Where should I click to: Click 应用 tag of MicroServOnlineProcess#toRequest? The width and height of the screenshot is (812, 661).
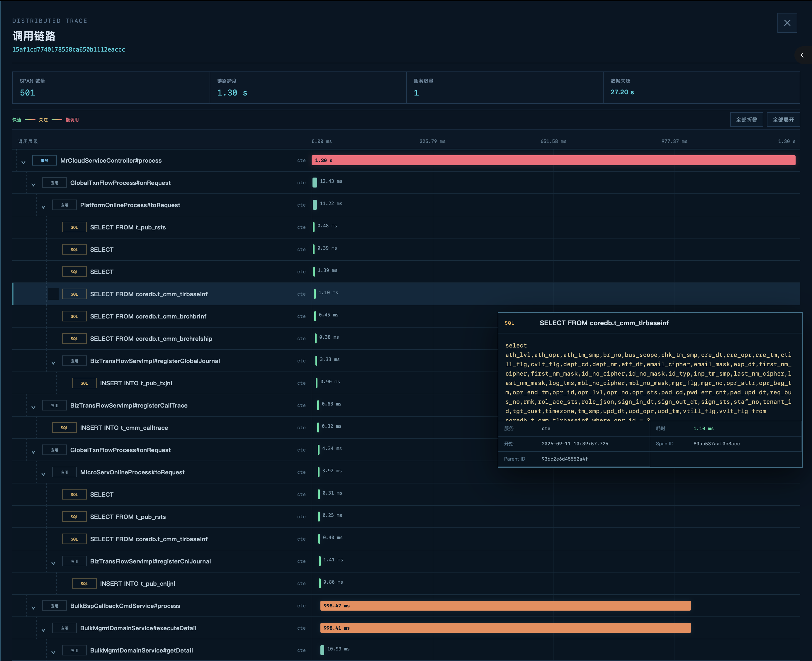click(64, 472)
